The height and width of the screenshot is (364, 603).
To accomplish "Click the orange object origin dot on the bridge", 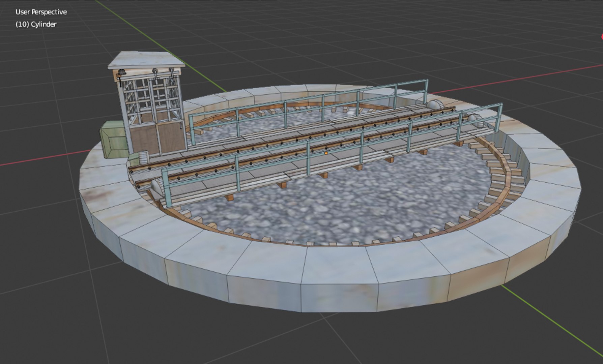I will tap(326, 153).
